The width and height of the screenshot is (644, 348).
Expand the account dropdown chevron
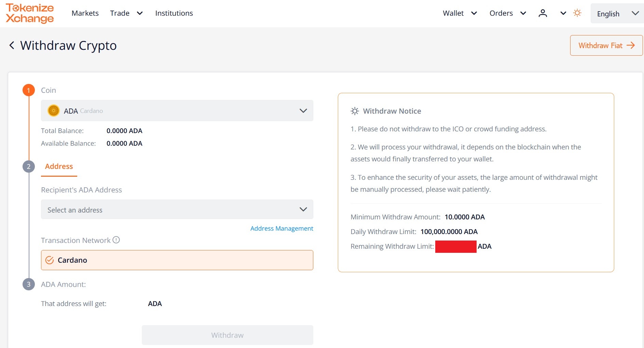pyautogui.click(x=563, y=13)
